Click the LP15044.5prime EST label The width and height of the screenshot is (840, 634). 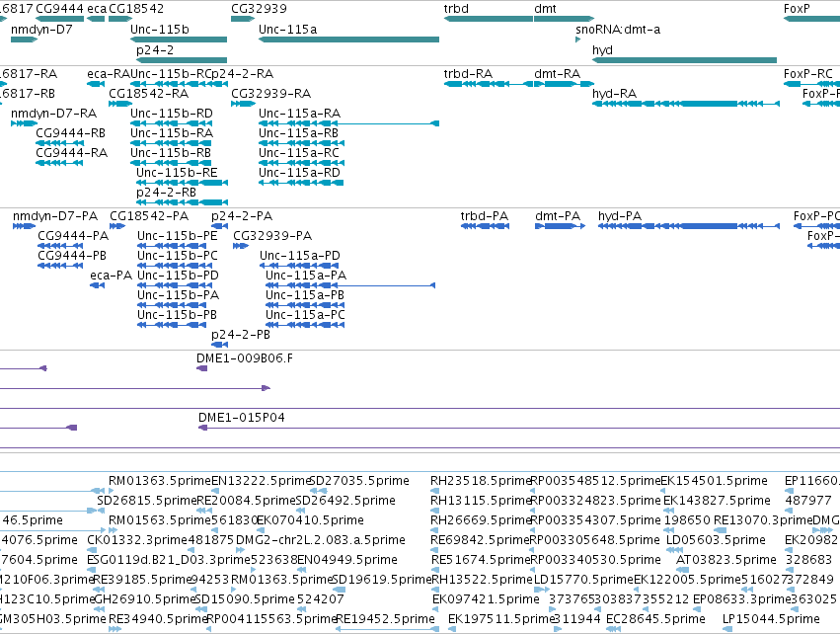(x=771, y=619)
